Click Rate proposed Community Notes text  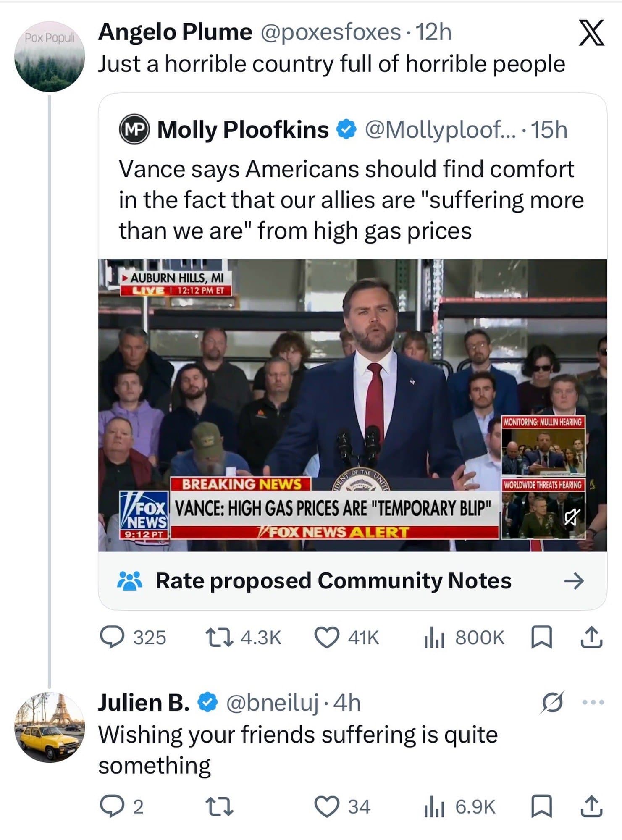[333, 581]
